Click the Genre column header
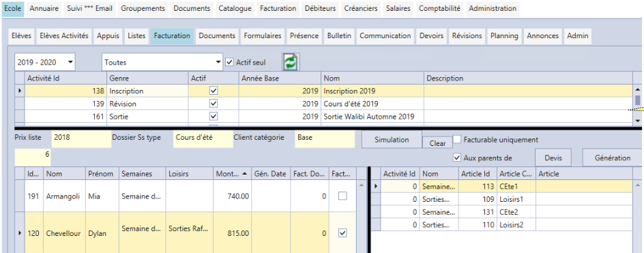The height and width of the screenshot is (253, 644). [x=148, y=78]
